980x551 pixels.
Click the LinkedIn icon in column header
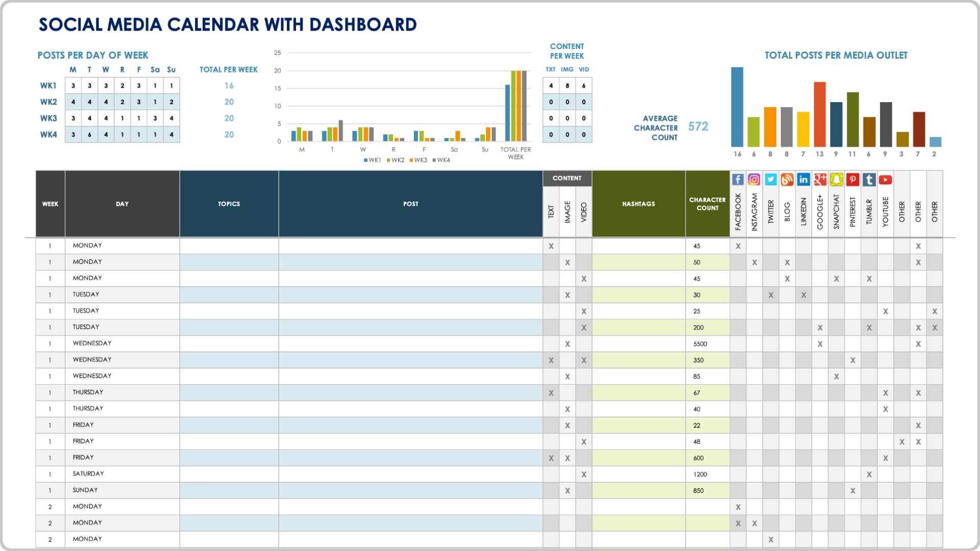coord(802,180)
